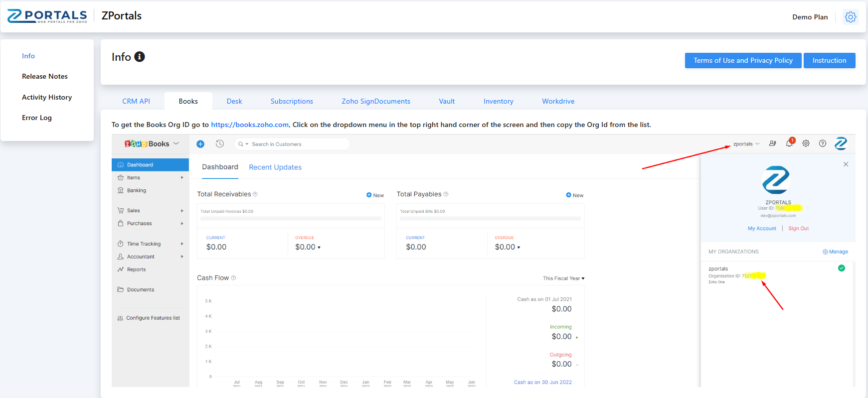Expand the zportals organization dropdown
Image resolution: width=868 pixels, height=398 pixels.
click(x=746, y=144)
